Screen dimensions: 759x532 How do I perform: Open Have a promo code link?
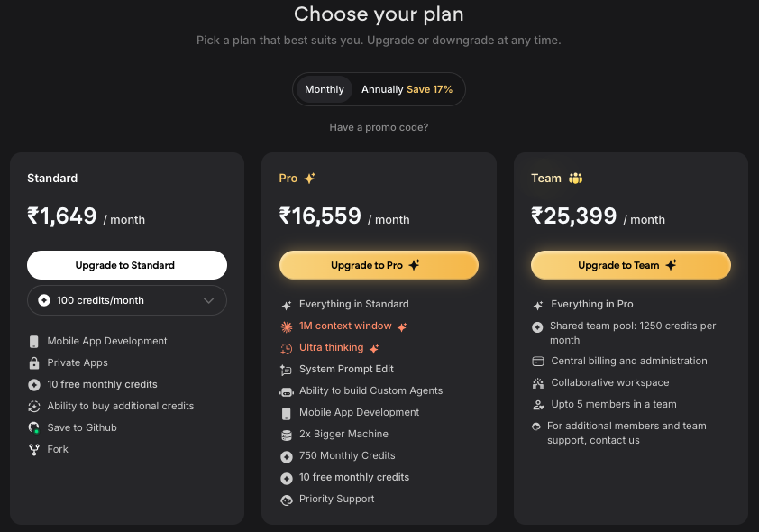[379, 127]
